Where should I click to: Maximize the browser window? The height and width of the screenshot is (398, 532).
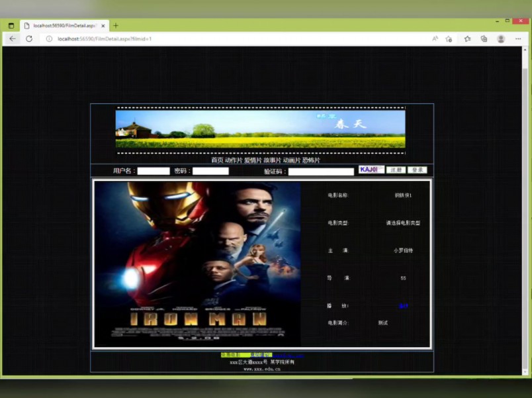tap(508, 21)
